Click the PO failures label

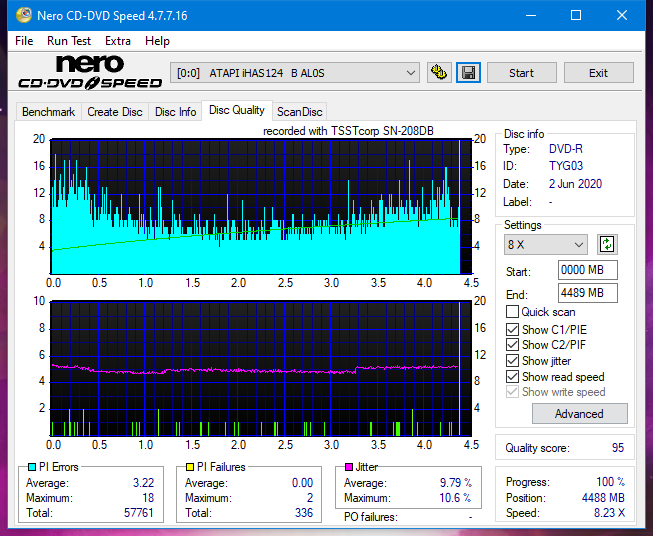pyautogui.click(x=371, y=517)
